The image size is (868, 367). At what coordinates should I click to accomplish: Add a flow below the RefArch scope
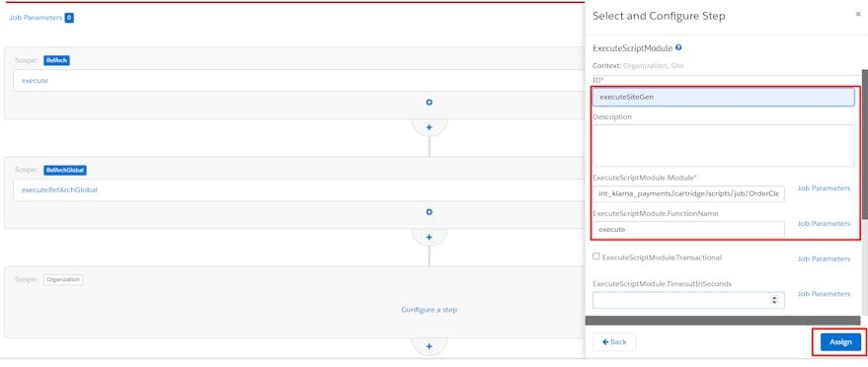click(429, 127)
